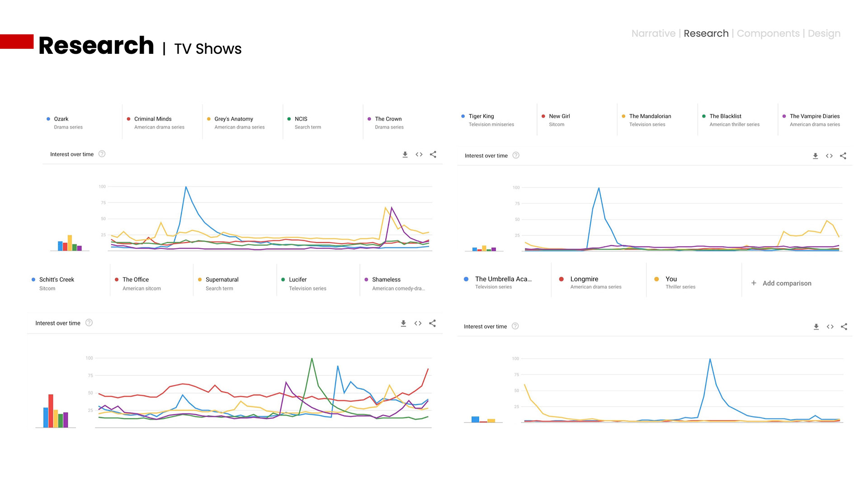Open the Narrative section tab
The height and width of the screenshot is (488, 868).
coord(653,33)
